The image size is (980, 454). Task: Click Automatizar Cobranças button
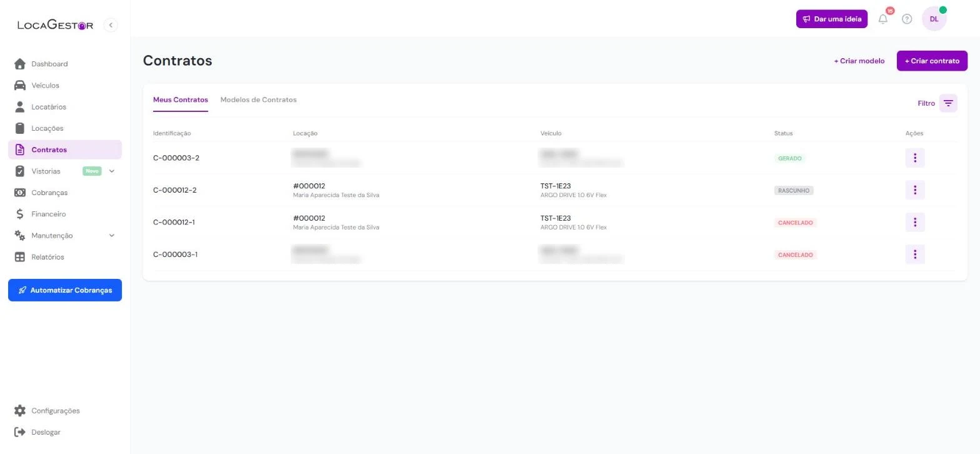(x=65, y=290)
